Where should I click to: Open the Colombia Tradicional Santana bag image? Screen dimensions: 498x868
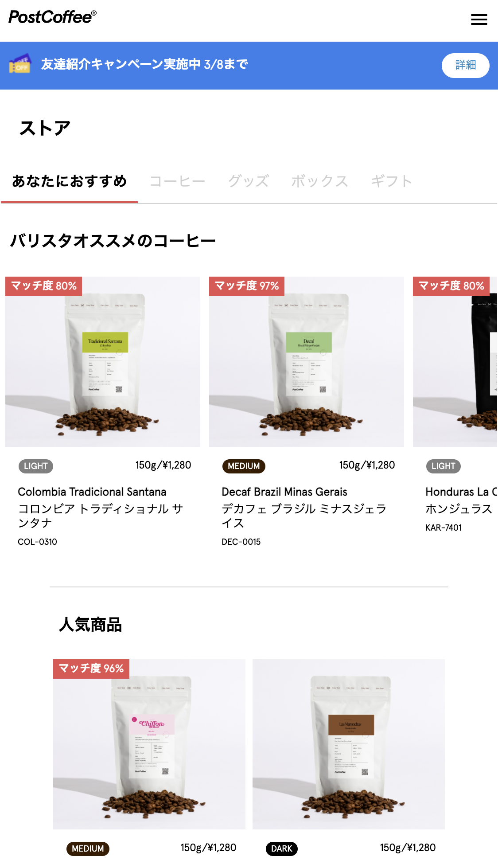103,362
